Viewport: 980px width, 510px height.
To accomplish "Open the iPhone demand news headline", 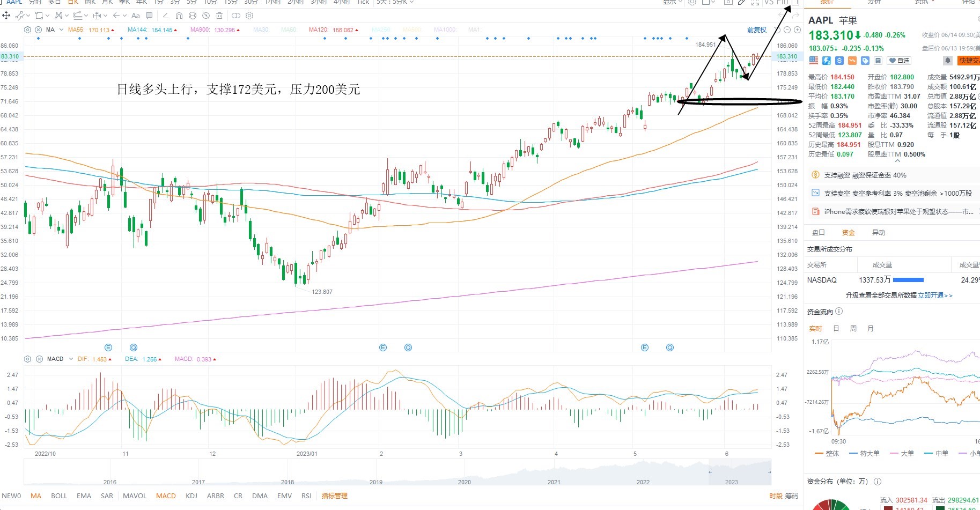I will (899, 212).
